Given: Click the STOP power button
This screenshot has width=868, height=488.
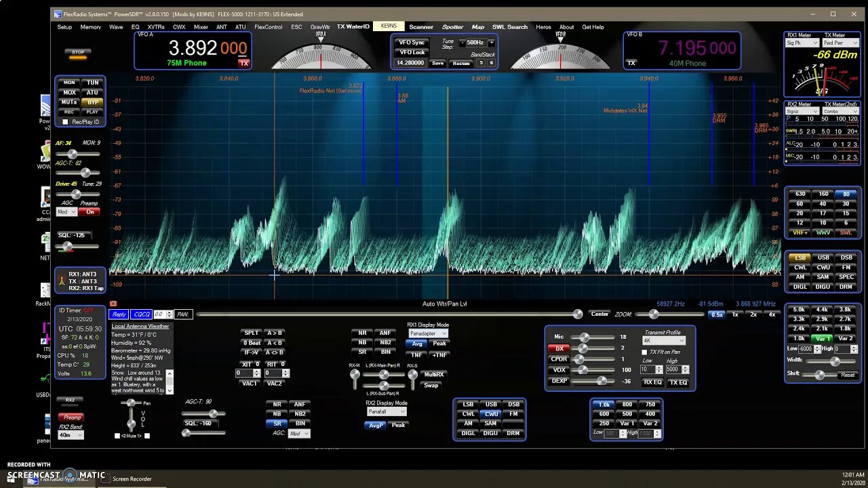Looking at the screenshot, I should click(x=78, y=54).
